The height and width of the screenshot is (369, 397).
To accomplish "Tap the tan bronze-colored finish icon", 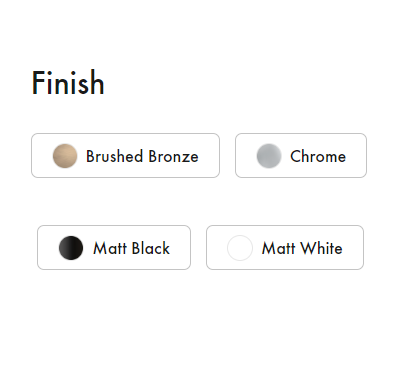I will (x=65, y=156).
